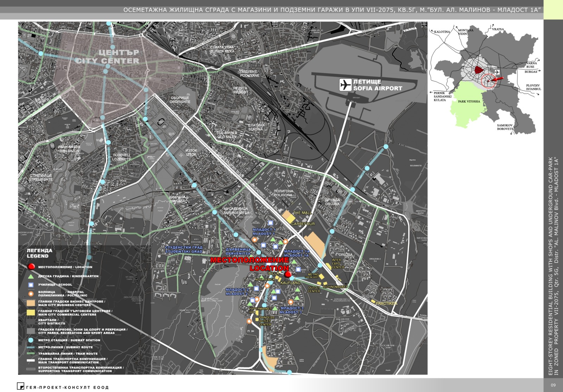563x392 pixels.
Task: Click the small airplane icon on inset map
Action: point(497,72)
